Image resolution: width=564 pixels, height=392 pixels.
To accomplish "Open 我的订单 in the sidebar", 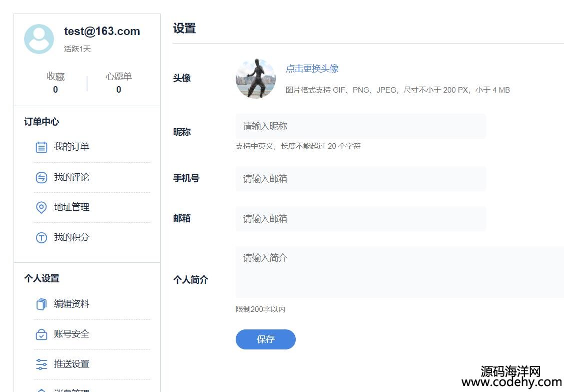I will click(x=72, y=147).
